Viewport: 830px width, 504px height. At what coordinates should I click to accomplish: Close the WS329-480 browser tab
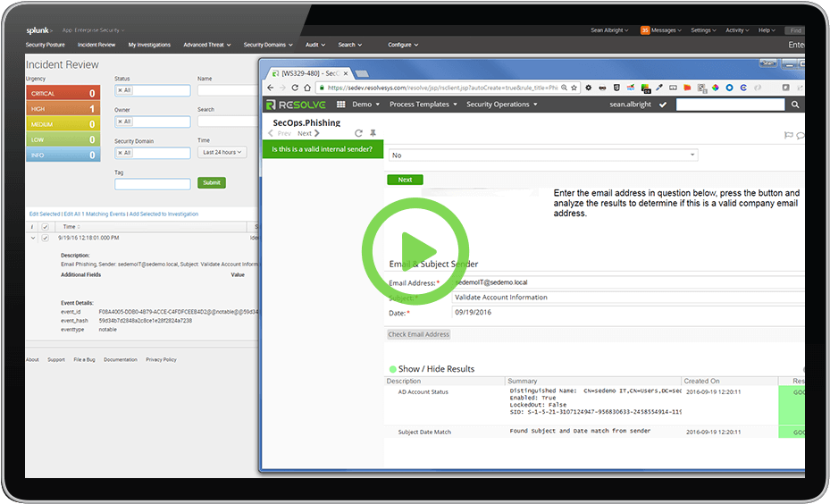[x=346, y=73]
